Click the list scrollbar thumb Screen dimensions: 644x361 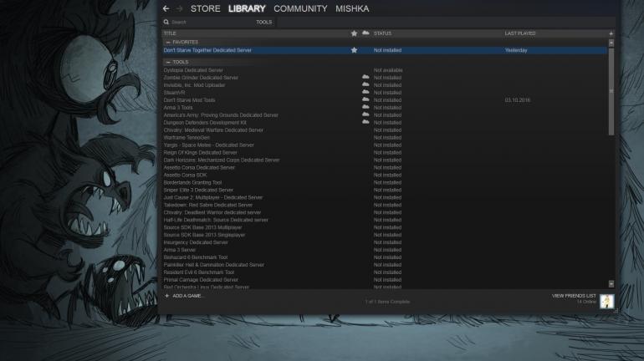click(611, 91)
